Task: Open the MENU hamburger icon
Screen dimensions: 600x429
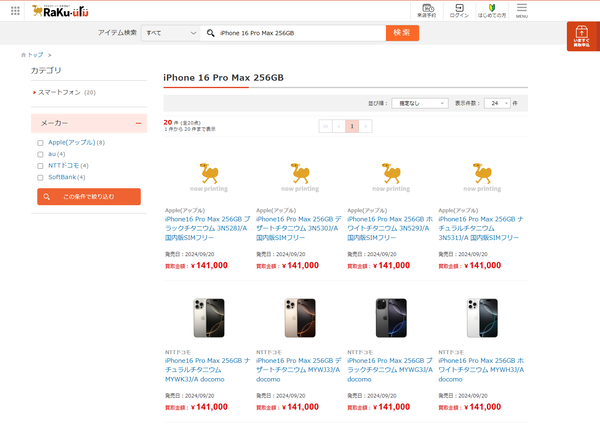Action: (521, 11)
